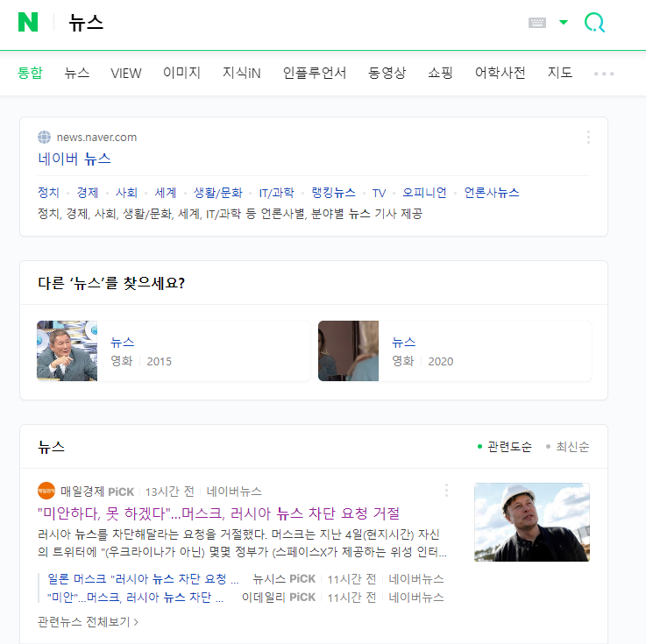Click the Elon Musk article thumbnail

click(532, 522)
